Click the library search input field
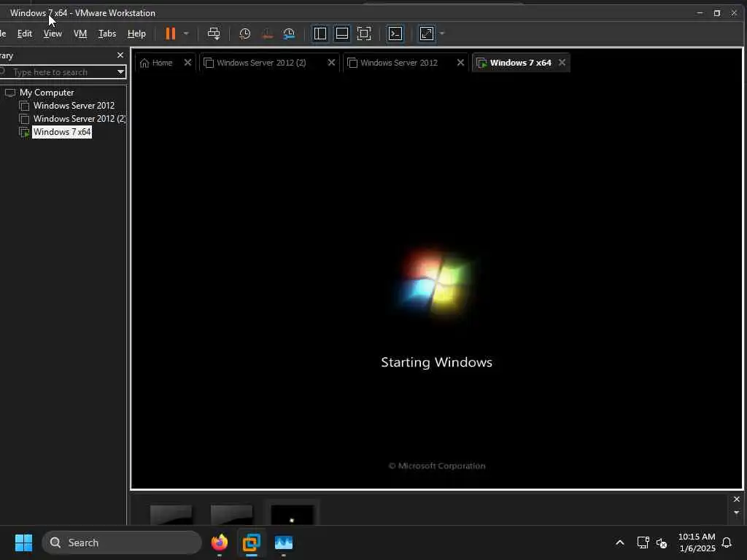 [58, 72]
